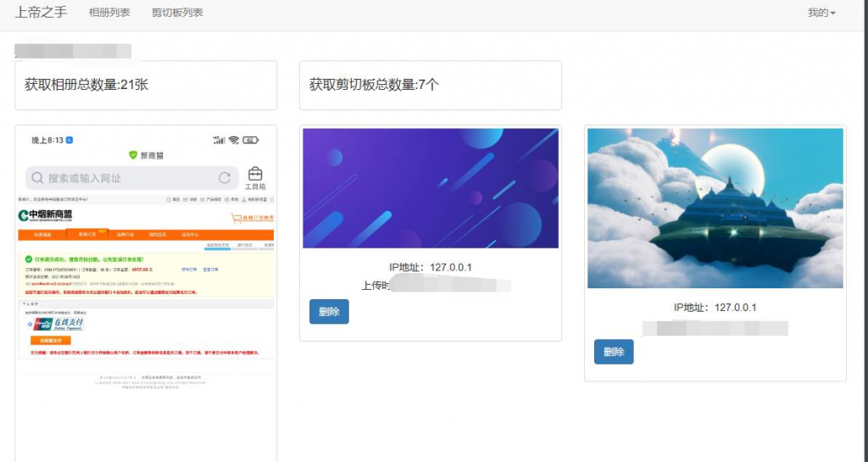Click the Wi-Fi icon in phone status bar
The width and height of the screenshot is (868, 462).
click(x=234, y=141)
